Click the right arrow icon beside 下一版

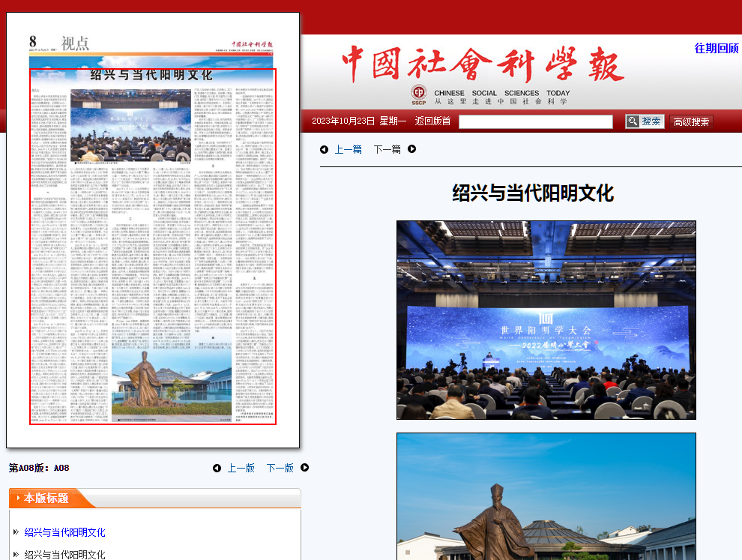click(304, 468)
